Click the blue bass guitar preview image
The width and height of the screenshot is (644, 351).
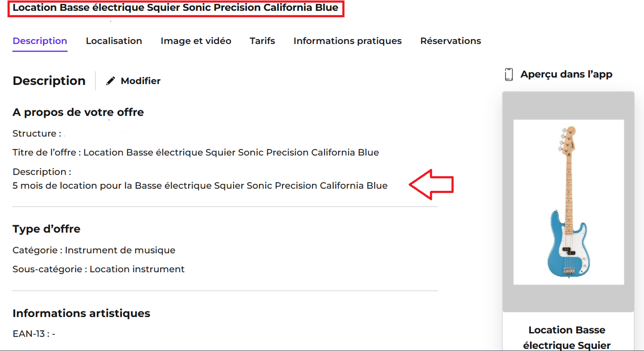[x=569, y=202]
